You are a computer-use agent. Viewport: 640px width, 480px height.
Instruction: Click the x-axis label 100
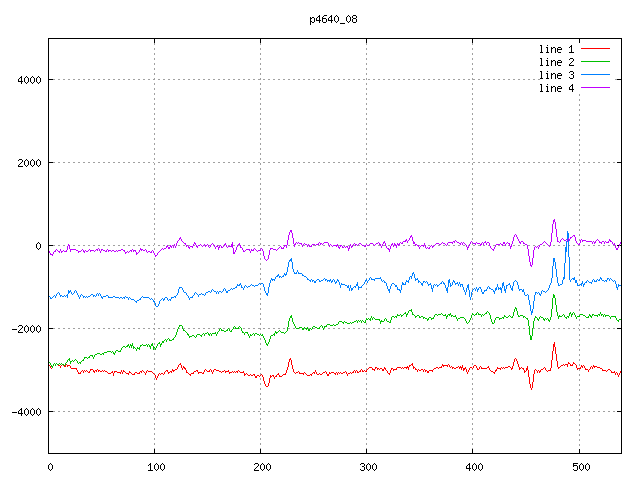pyautogui.click(x=156, y=467)
